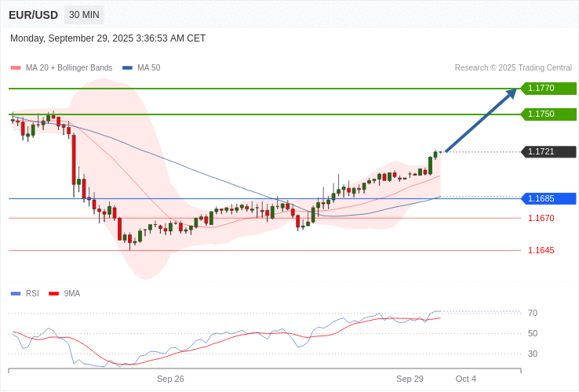
Task: Click the 30 MIN timeframe badge
Action: 83,15
